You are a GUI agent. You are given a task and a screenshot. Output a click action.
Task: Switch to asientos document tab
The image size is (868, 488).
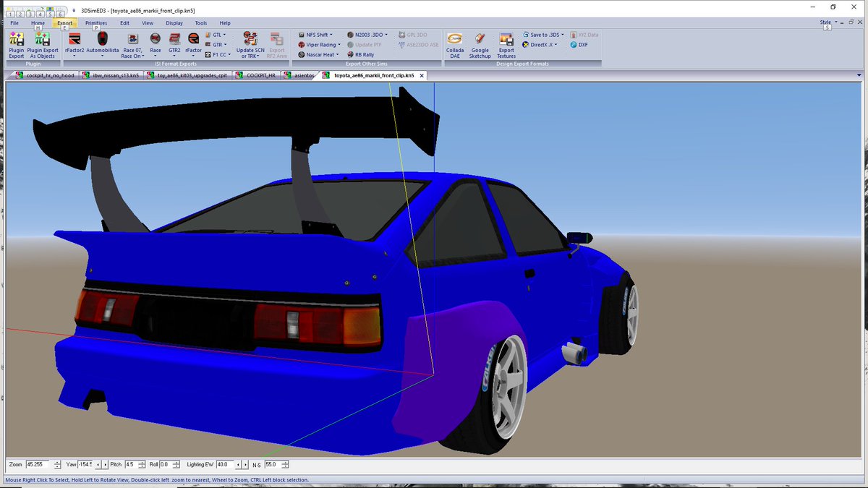click(299, 75)
